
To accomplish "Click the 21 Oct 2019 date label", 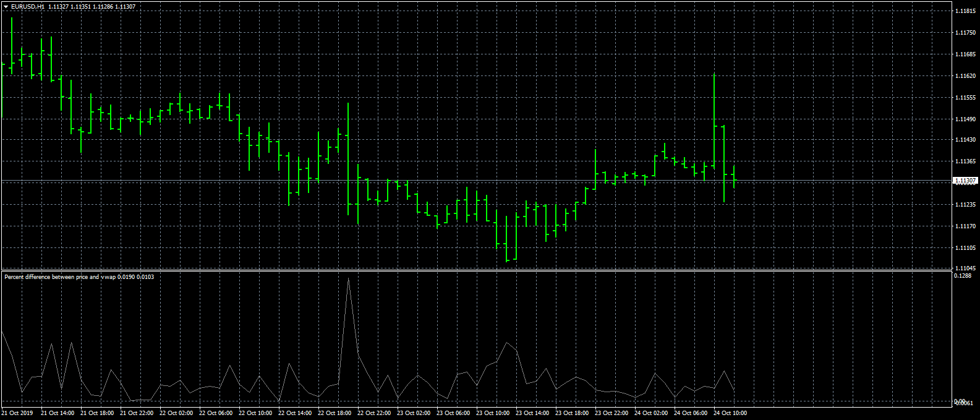I will [17, 413].
